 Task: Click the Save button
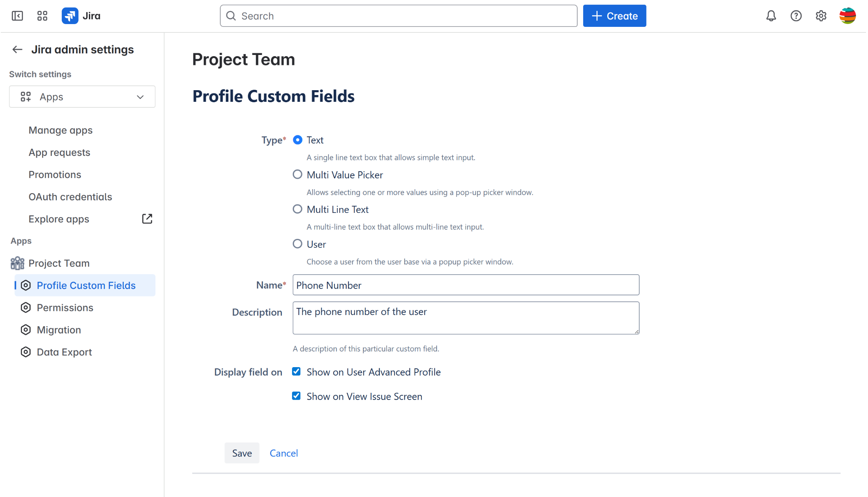coord(242,453)
